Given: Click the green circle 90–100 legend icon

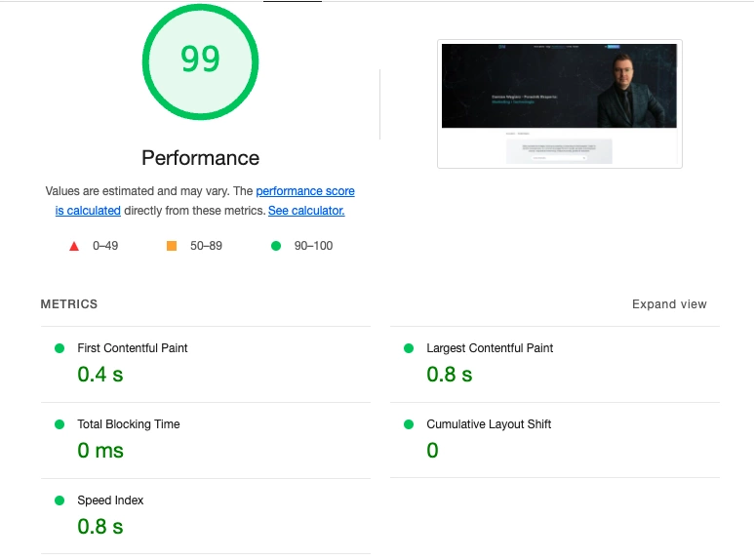Looking at the screenshot, I should pos(276,246).
